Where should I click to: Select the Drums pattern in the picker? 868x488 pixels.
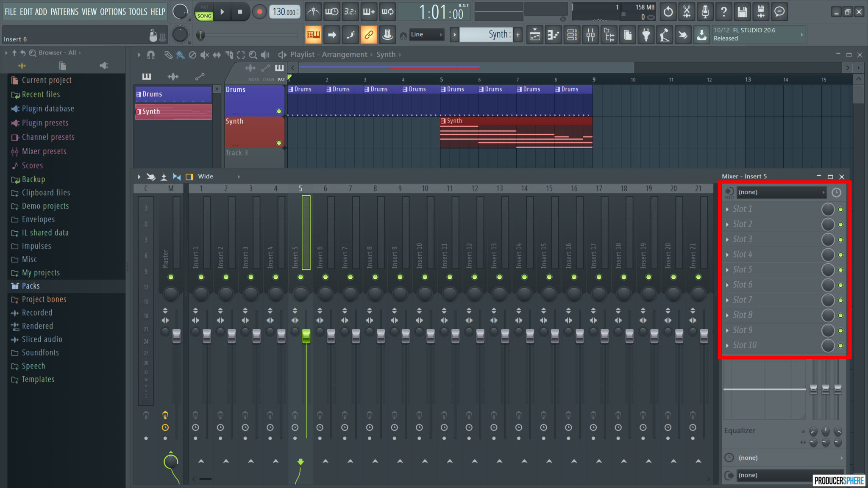(173, 94)
